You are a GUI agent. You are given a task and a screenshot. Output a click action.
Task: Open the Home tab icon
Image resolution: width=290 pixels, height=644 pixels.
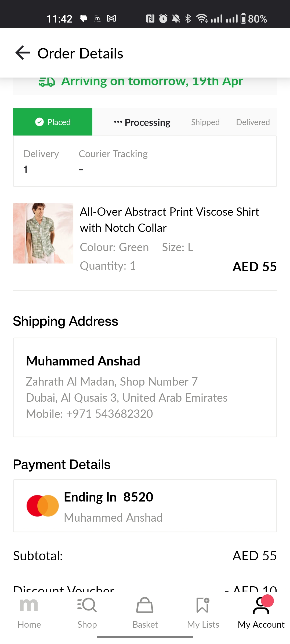tap(29, 606)
